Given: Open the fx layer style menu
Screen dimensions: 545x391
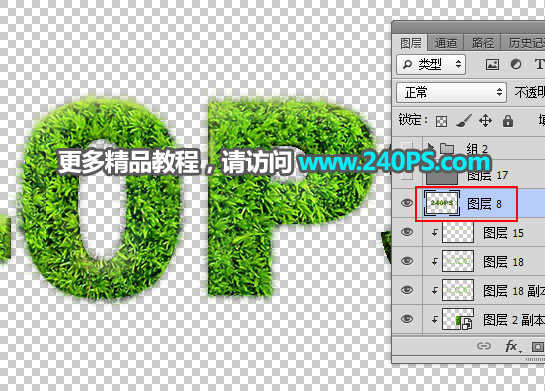Looking at the screenshot, I should coord(513,346).
